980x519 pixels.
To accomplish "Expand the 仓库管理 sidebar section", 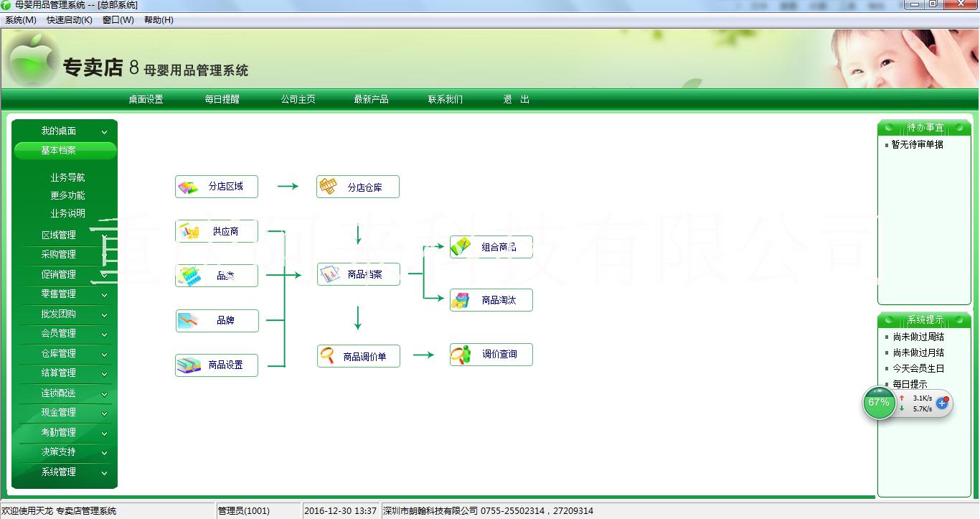I will point(65,353).
